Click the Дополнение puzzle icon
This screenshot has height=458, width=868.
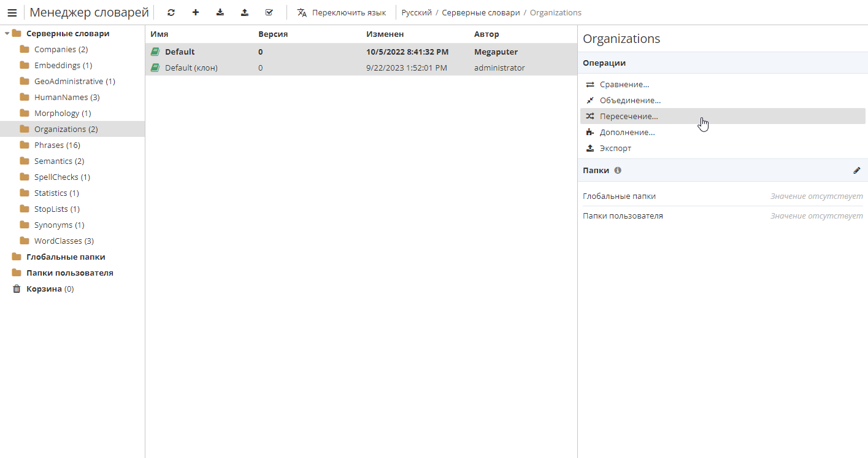pos(590,132)
